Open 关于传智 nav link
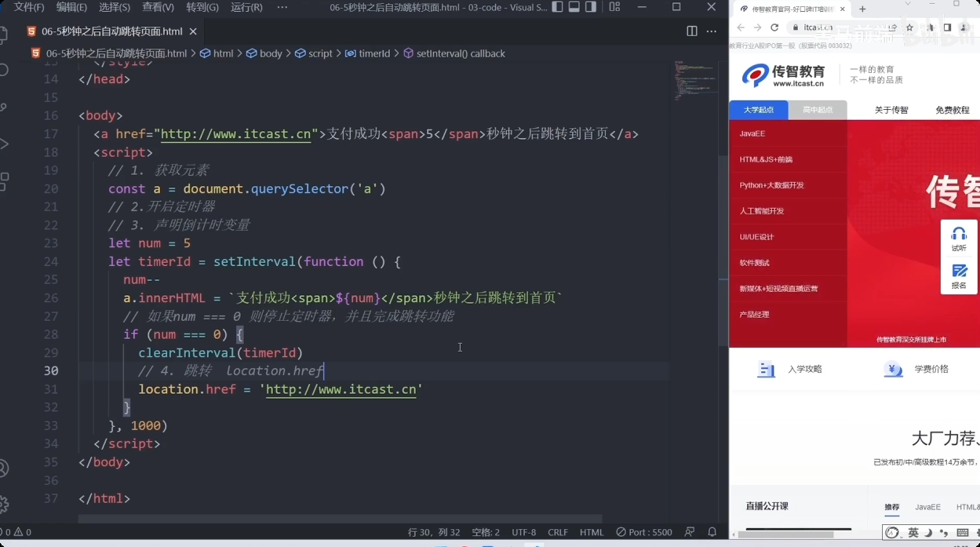The width and height of the screenshot is (980, 547). tap(891, 110)
